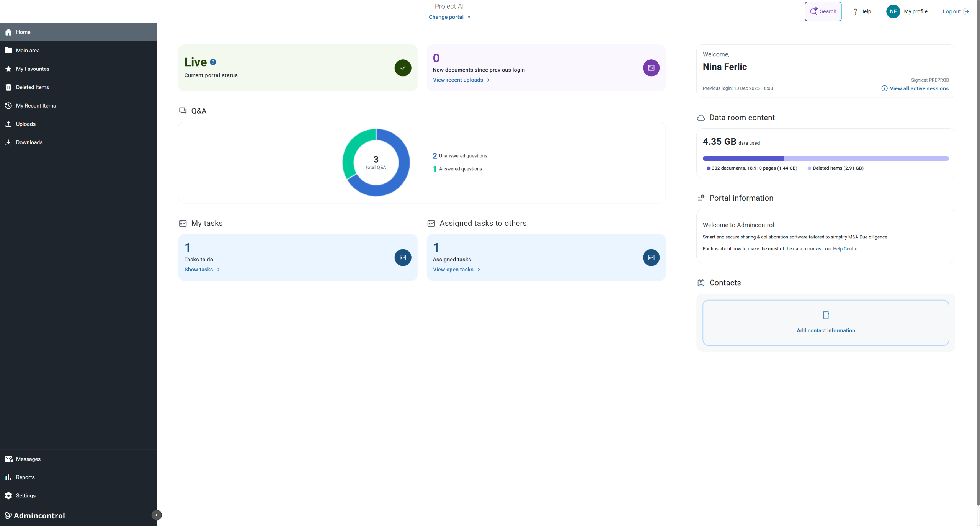The image size is (980, 526).
Task: Click the NF profile avatar
Action: point(893,11)
